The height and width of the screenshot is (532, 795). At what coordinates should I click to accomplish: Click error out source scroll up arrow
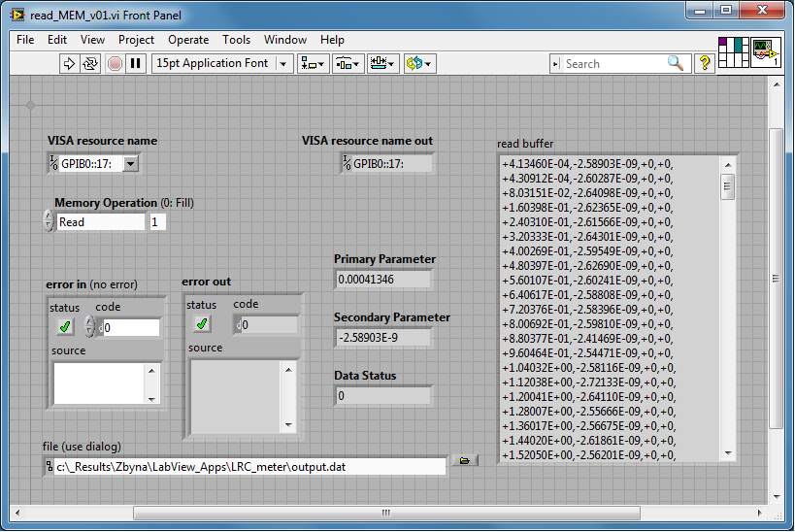[288, 370]
